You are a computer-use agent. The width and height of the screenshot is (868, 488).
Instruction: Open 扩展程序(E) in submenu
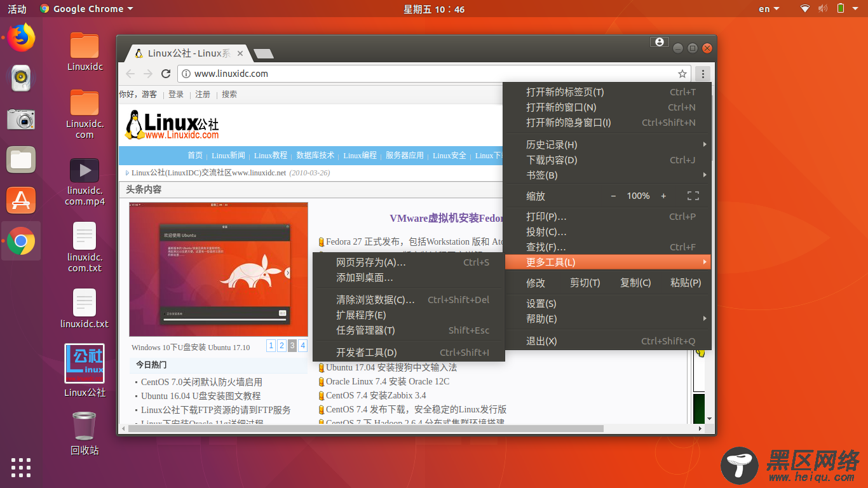pos(409,315)
